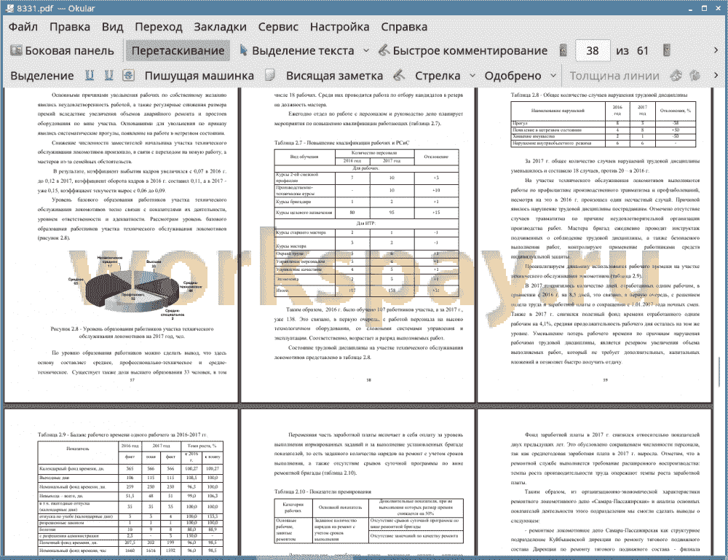
Task: Click the pen icon before Стрелка
Action: click(399, 75)
